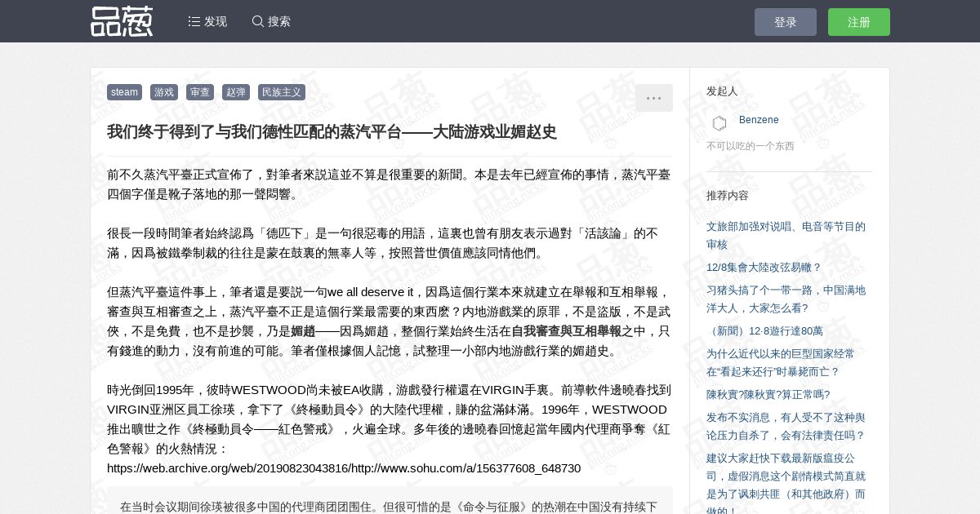Select the 民族主义 tag
Screen dimensions: 980x514
point(282,92)
